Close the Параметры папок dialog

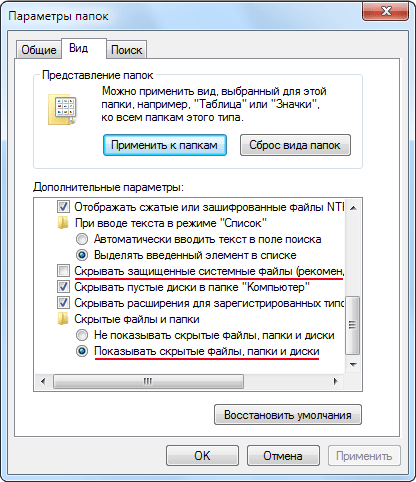386,11
